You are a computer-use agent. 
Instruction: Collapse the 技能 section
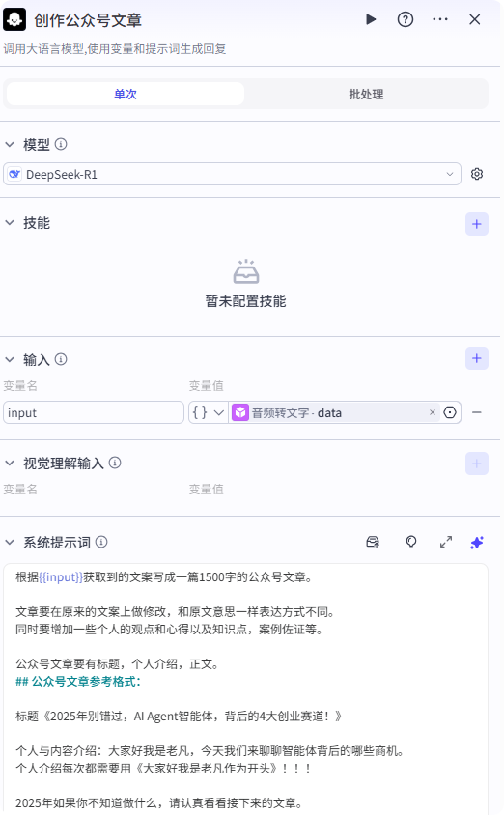pos(10,223)
